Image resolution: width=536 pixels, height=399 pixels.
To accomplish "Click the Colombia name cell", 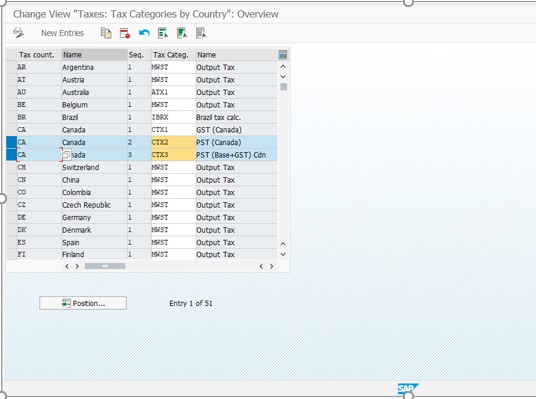I will (x=94, y=192).
